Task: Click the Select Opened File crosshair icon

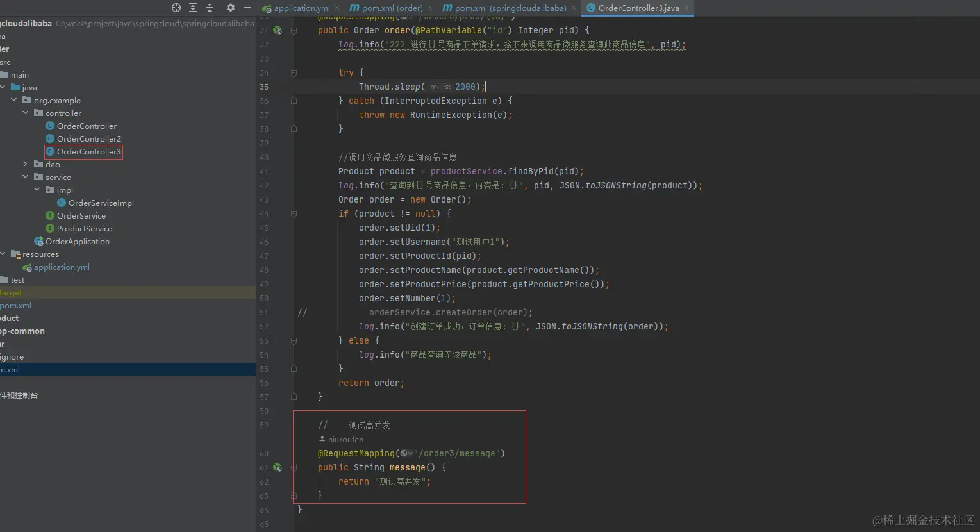Action: pos(176,8)
